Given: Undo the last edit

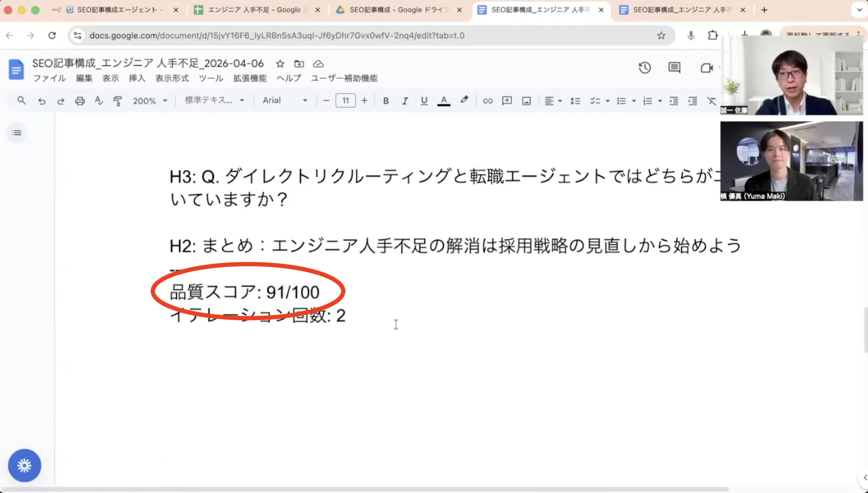Looking at the screenshot, I should (x=42, y=101).
